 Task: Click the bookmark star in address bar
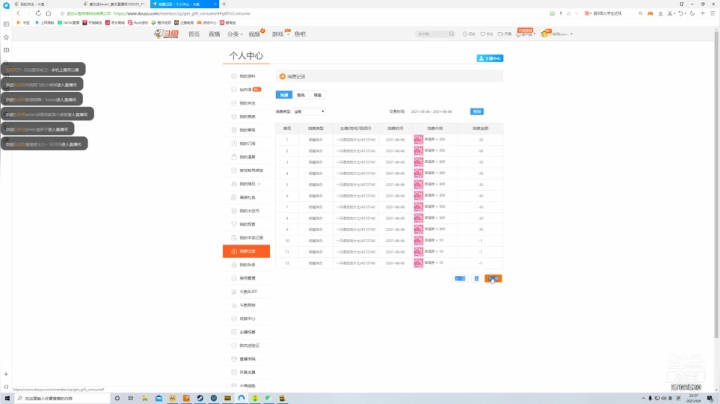tap(62, 13)
